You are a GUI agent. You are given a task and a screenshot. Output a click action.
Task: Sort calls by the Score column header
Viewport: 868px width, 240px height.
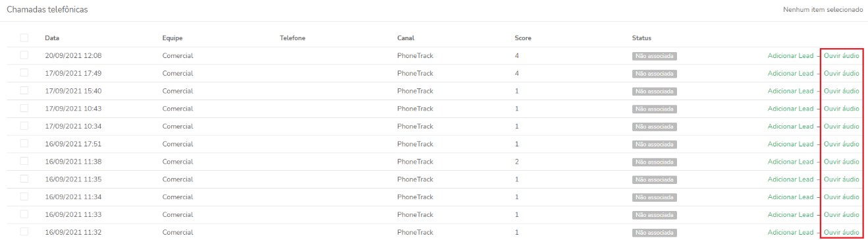(523, 38)
